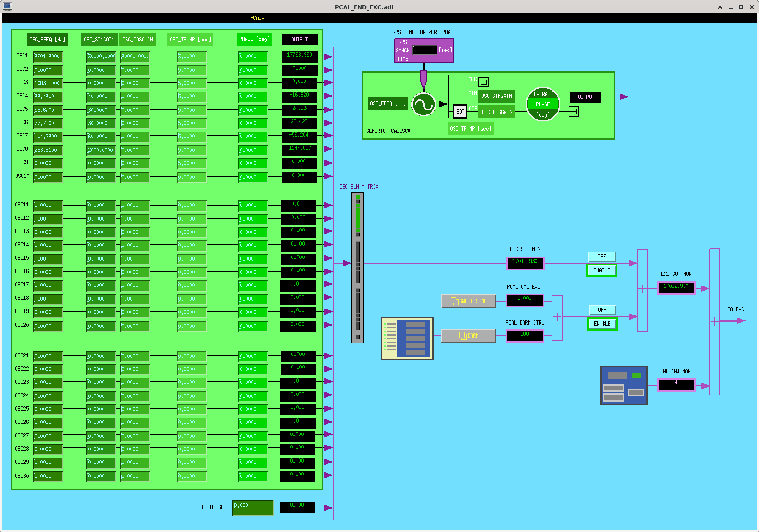Edit the OSC1 frequency field 3501.3000
Image resolution: width=759 pixels, height=532 pixels.
click(48, 57)
